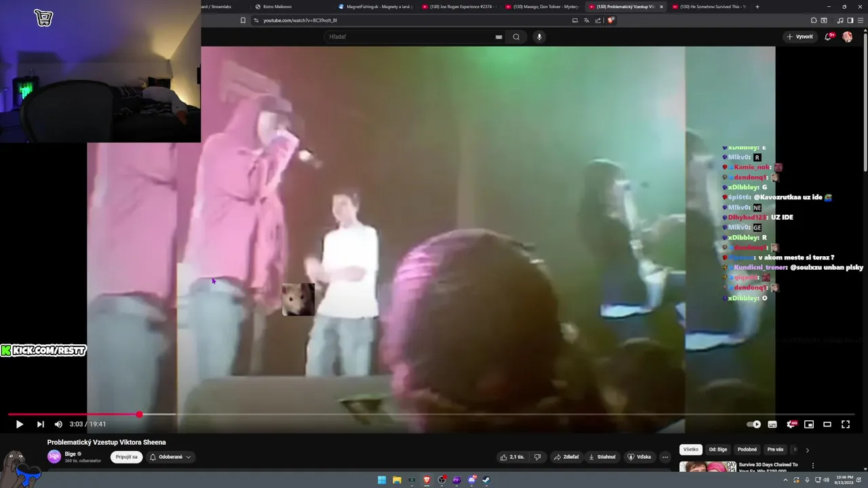This screenshot has height=488, width=868.
Task: Open Survive 30 Days video thumbnail
Action: pos(707,466)
